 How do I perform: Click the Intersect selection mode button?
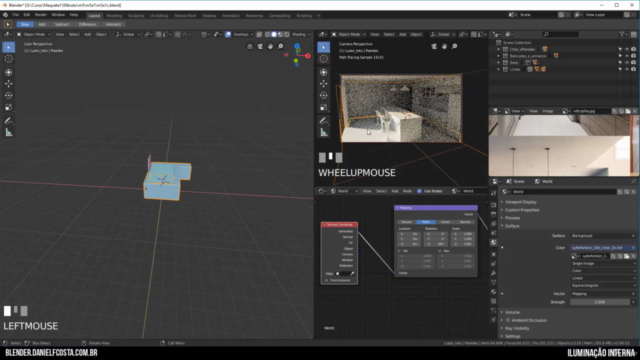[113, 24]
